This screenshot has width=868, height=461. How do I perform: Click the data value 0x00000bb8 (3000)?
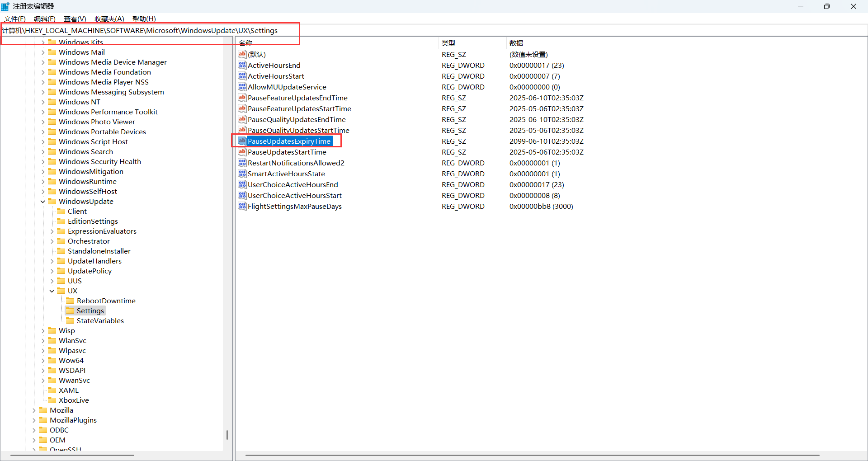[541, 207]
